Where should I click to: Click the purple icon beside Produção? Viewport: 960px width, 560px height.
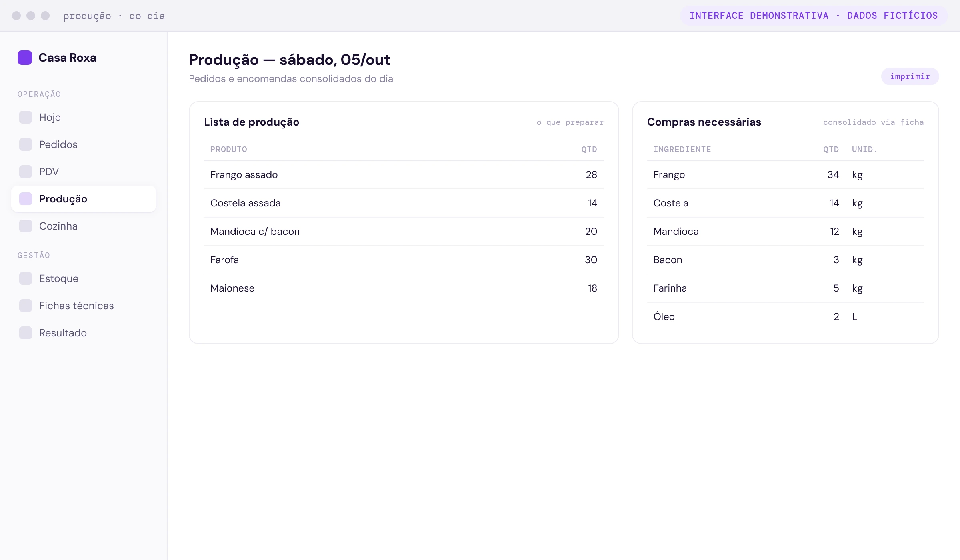(26, 199)
